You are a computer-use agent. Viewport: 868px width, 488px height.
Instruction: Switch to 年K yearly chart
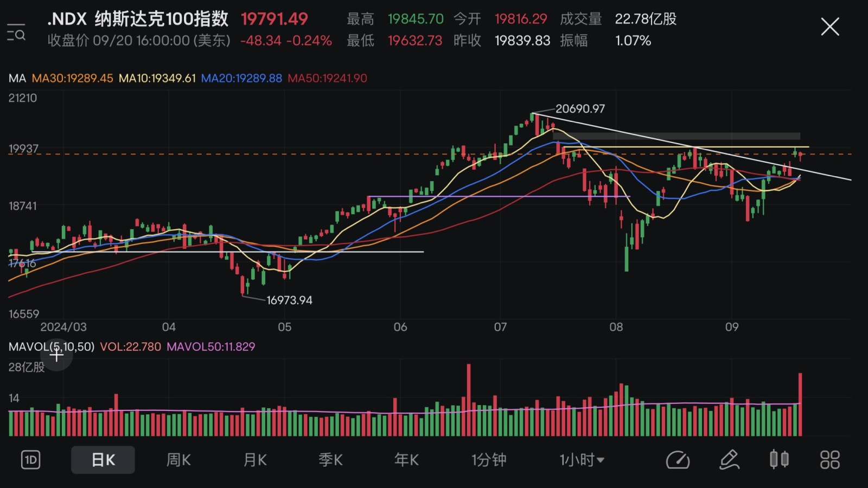coord(406,460)
